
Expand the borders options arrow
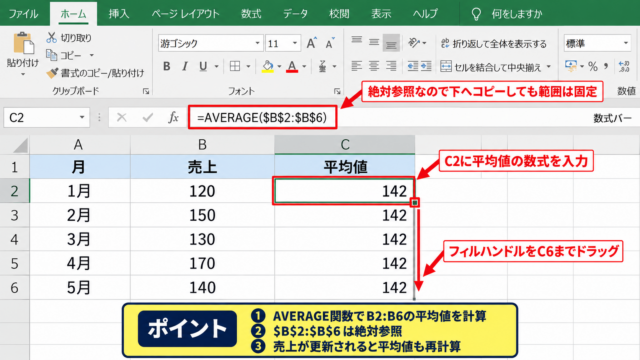tap(248, 67)
